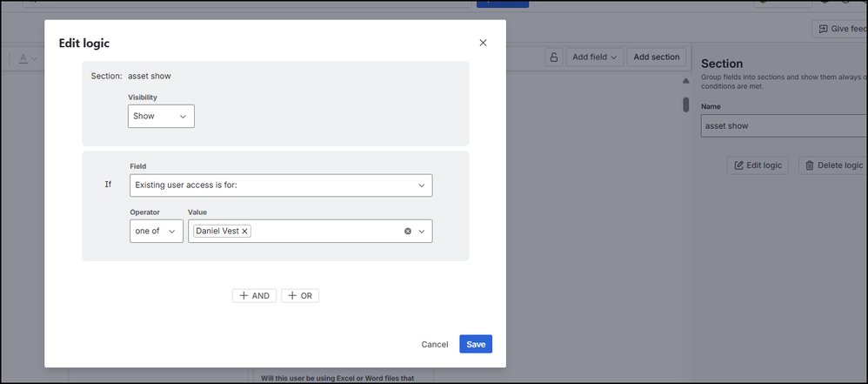This screenshot has height=384, width=868.
Task: Add an OR condition
Action: [300, 296]
